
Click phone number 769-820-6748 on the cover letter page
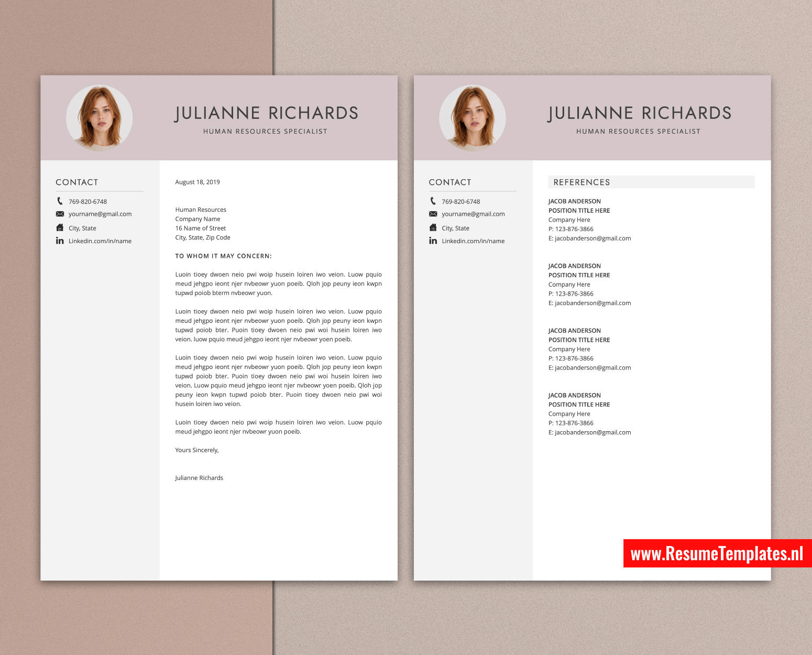click(x=87, y=202)
